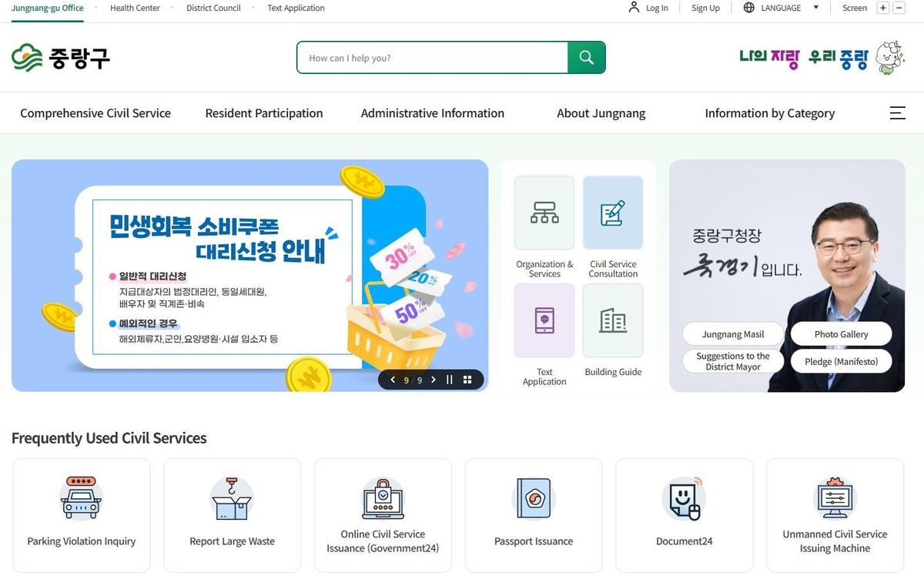Switch to the Health Center tab
This screenshot has height=576, width=924.
pyautogui.click(x=135, y=8)
